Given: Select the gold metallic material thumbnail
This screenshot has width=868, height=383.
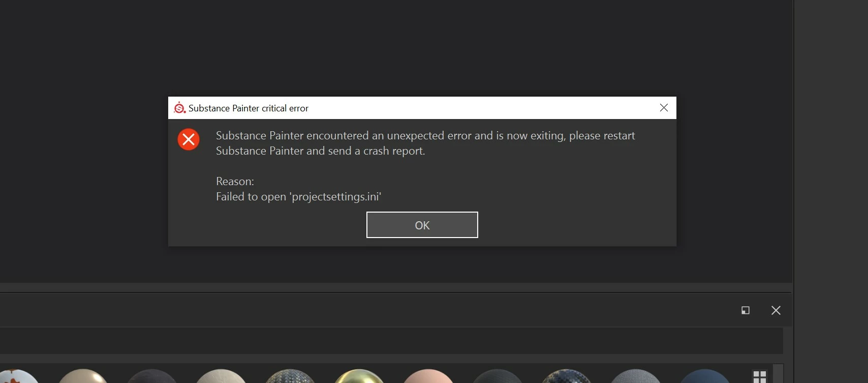Looking at the screenshot, I should click(x=359, y=376).
